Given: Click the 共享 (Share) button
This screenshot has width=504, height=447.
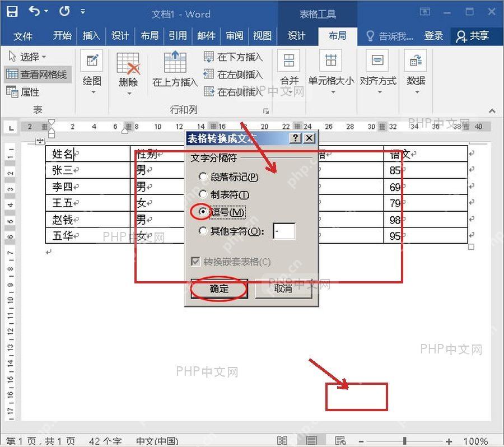Looking at the screenshot, I should tap(473, 36).
